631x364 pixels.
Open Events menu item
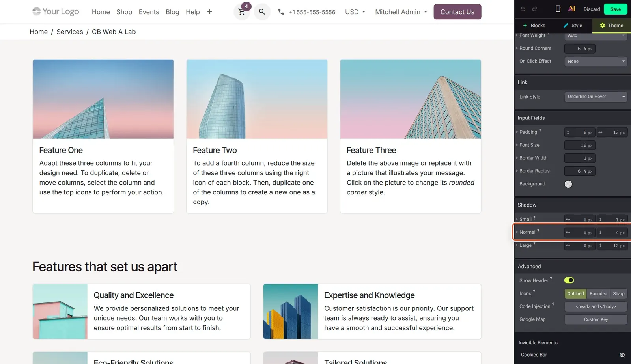pyautogui.click(x=149, y=12)
